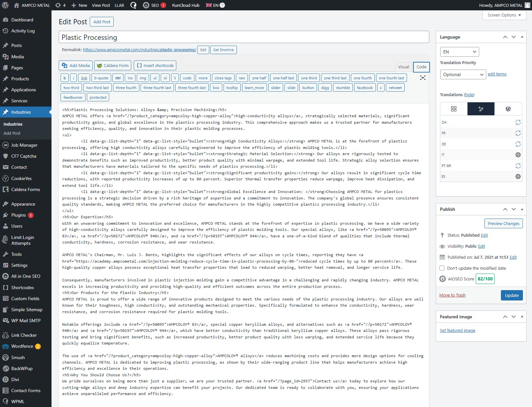Open the Products menu in sidebar
The width and height of the screenshot is (532, 407).
point(20,79)
